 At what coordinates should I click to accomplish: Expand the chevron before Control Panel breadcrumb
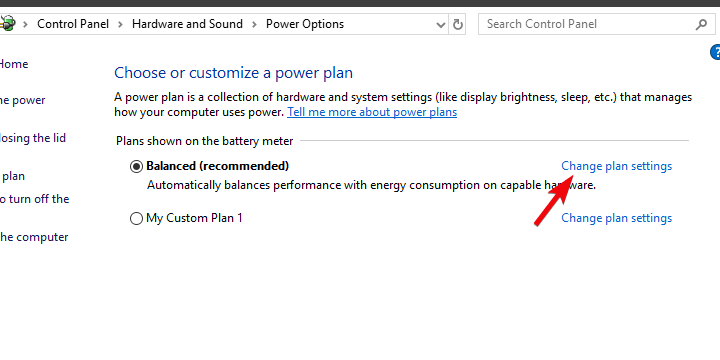(x=26, y=24)
